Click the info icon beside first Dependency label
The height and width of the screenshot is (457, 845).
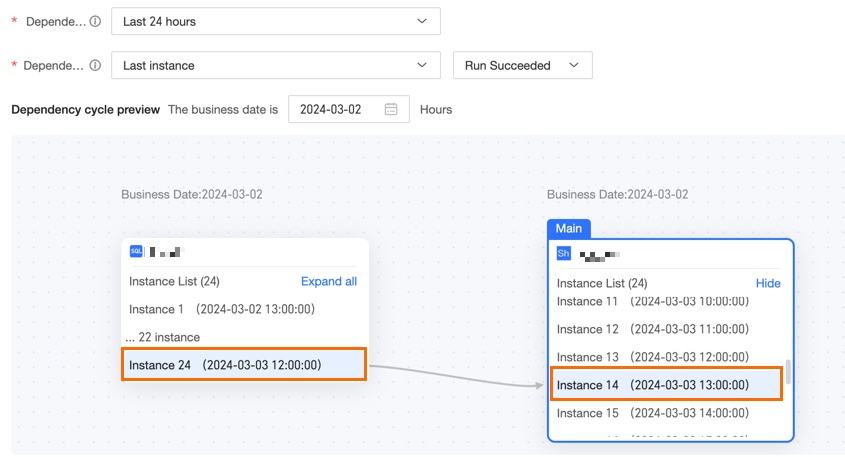[95, 22]
